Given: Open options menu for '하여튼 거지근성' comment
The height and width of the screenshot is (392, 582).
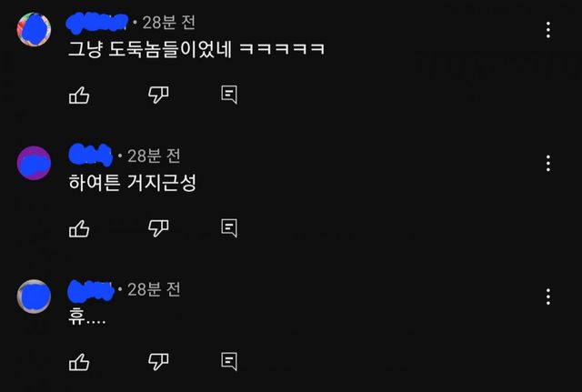Looking at the screenshot, I should [547, 164].
